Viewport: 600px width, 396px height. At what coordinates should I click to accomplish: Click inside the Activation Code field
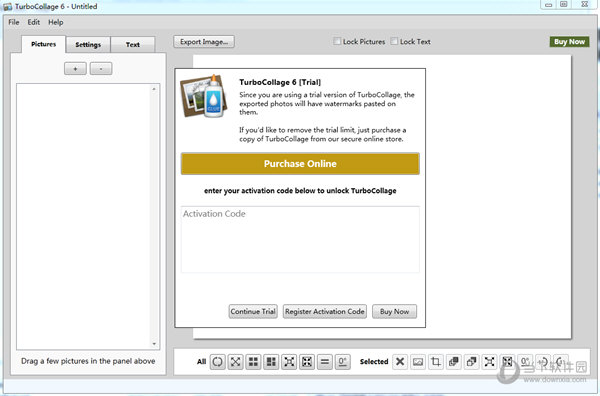coord(300,240)
